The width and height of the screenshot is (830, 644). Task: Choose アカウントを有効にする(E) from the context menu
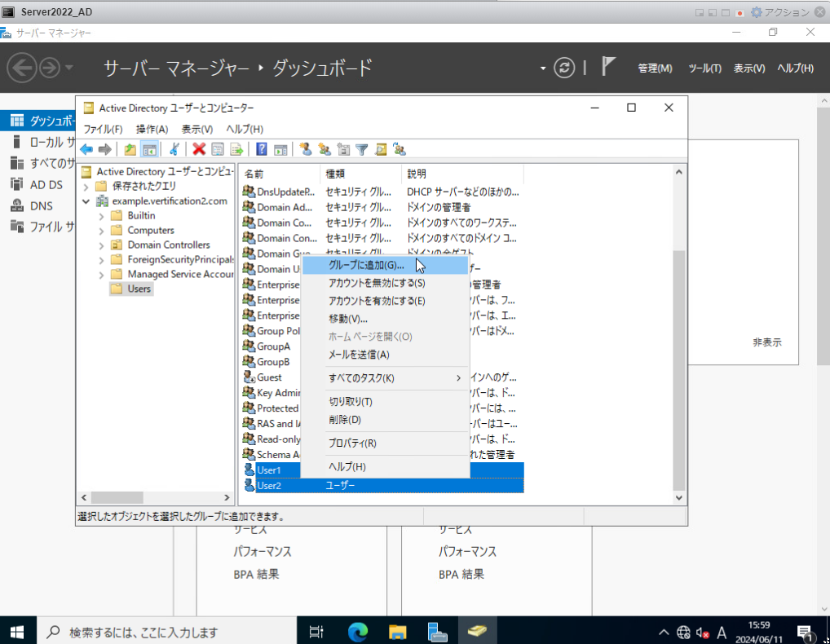click(386, 301)
